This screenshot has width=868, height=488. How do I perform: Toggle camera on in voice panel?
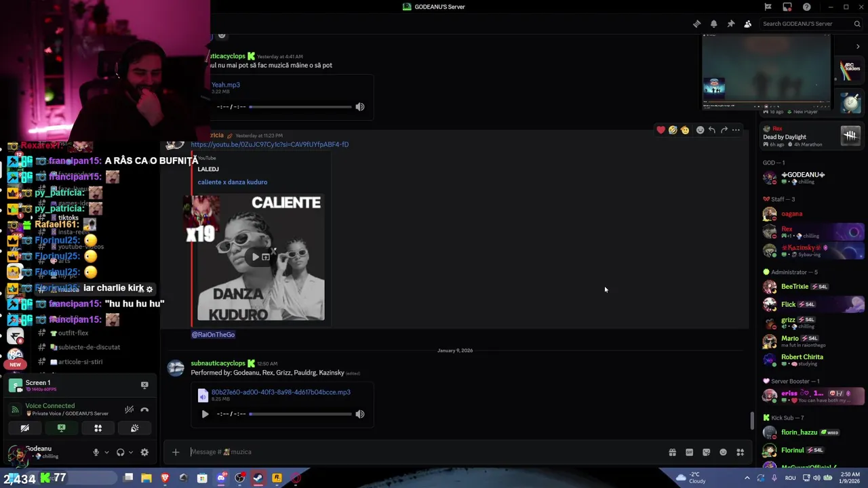pyautogui.click(x=24, y=428)
